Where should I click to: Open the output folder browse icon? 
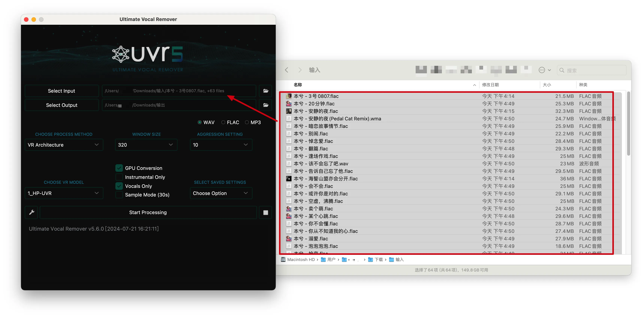click(265, 105)
